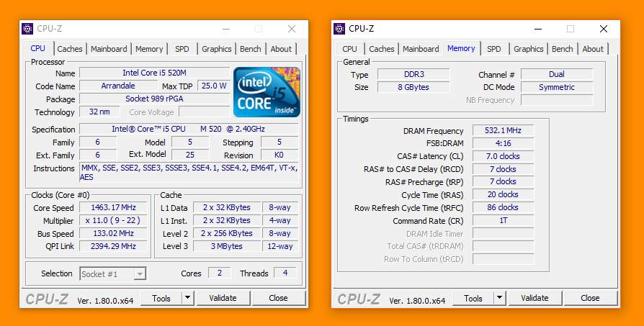Close right CPU-Z window via title bar X
644x326 pixels.
tap(604, 29)
